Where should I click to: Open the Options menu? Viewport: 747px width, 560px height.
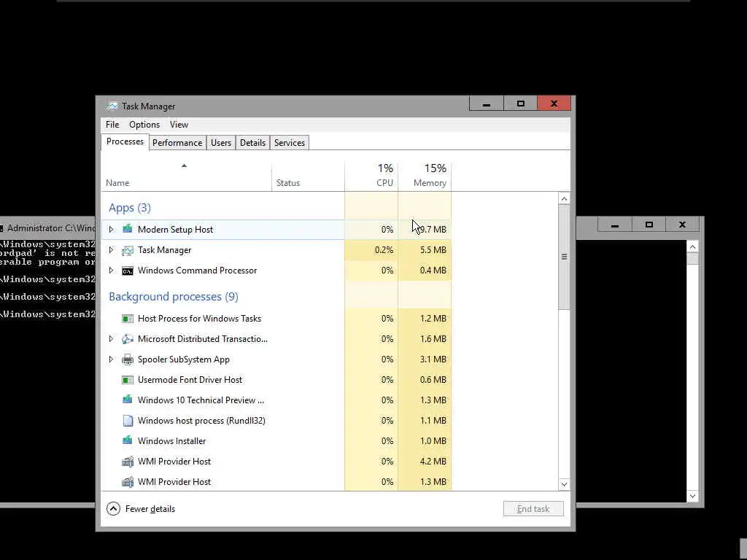(x=144, y=125)
